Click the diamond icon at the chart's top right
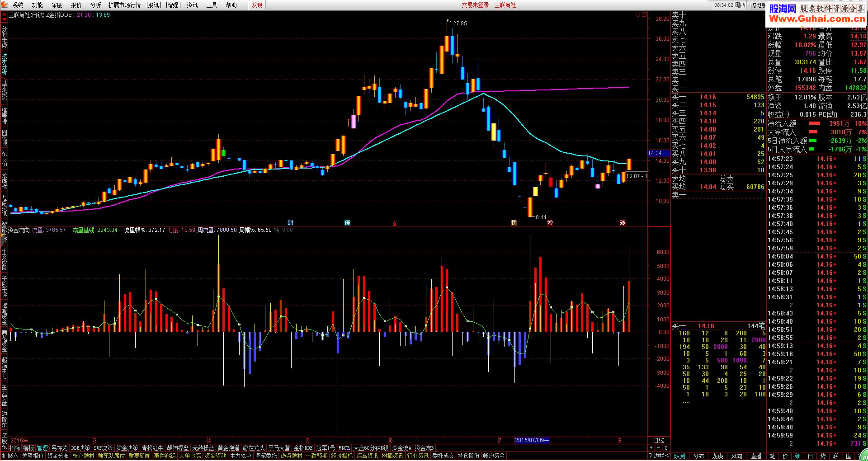Image resolution: width=868 pixels, height=461 pixels. [x=638, y=15]
